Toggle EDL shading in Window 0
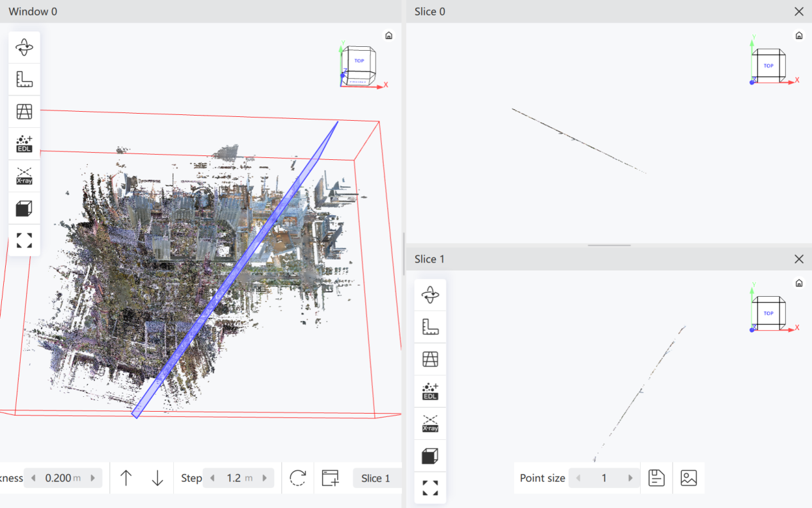 (24, 144)
